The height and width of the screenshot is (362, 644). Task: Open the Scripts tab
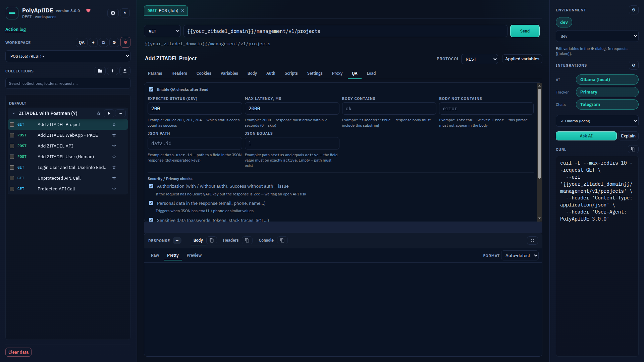pyautogui.click(x=291, y=73)
